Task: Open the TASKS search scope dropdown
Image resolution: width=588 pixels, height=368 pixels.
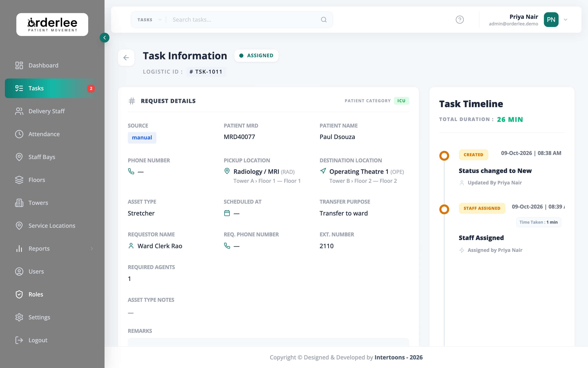Action: [149, 20]
